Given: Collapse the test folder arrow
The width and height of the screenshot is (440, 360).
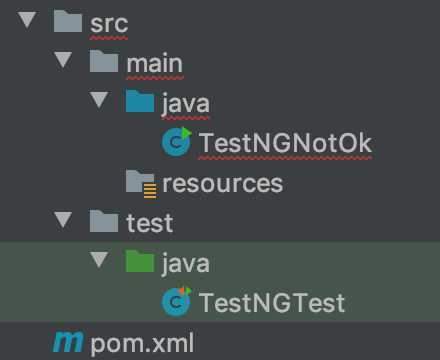Looking at the screenshot, I should pos(63,220).
